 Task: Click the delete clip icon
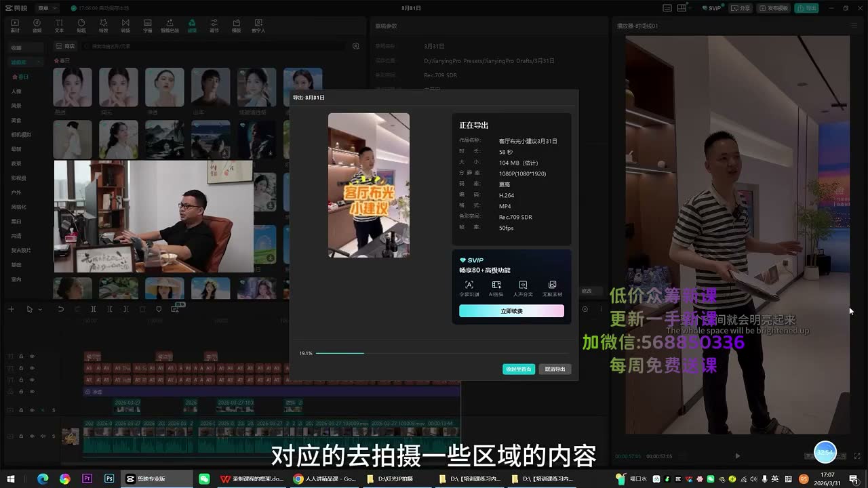(x=142, y=309)
